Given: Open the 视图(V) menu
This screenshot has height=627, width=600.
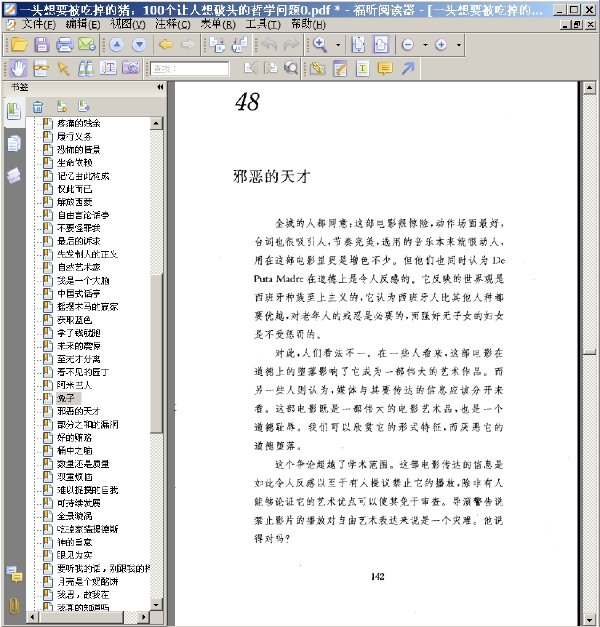Looking at the screenshot, I should [x=128, y=25].
